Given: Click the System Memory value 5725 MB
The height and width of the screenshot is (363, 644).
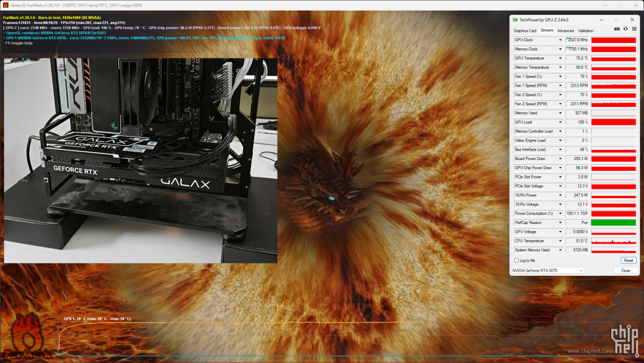Looking at the screenshot, I should point(577,250).
